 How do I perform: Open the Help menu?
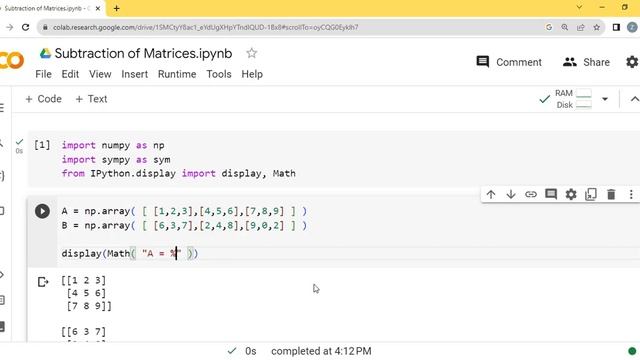pos(252,74)
